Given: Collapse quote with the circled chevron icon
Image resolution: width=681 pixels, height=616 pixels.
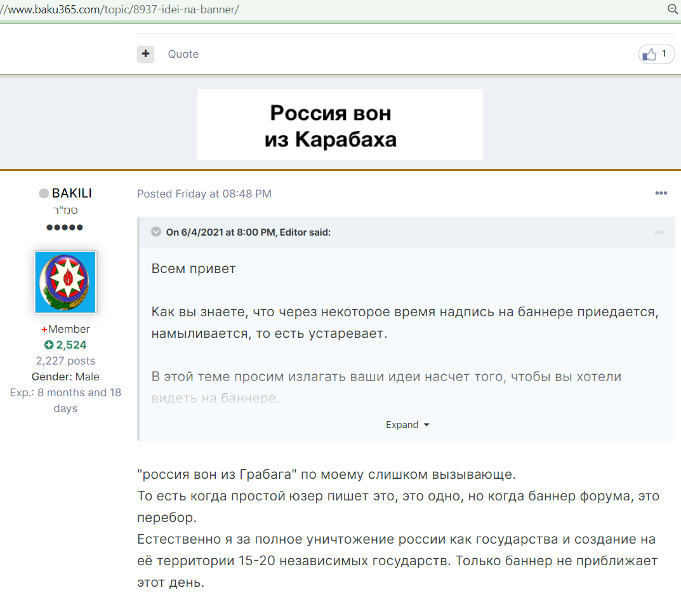Looking at the screenshot, I should tap(156, 232).
